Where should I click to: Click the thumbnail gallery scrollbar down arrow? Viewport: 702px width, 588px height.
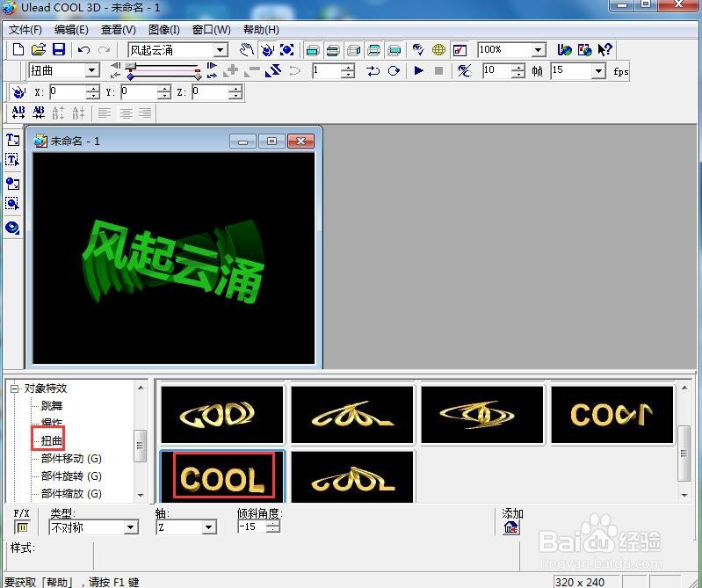[x=684, y=496]
